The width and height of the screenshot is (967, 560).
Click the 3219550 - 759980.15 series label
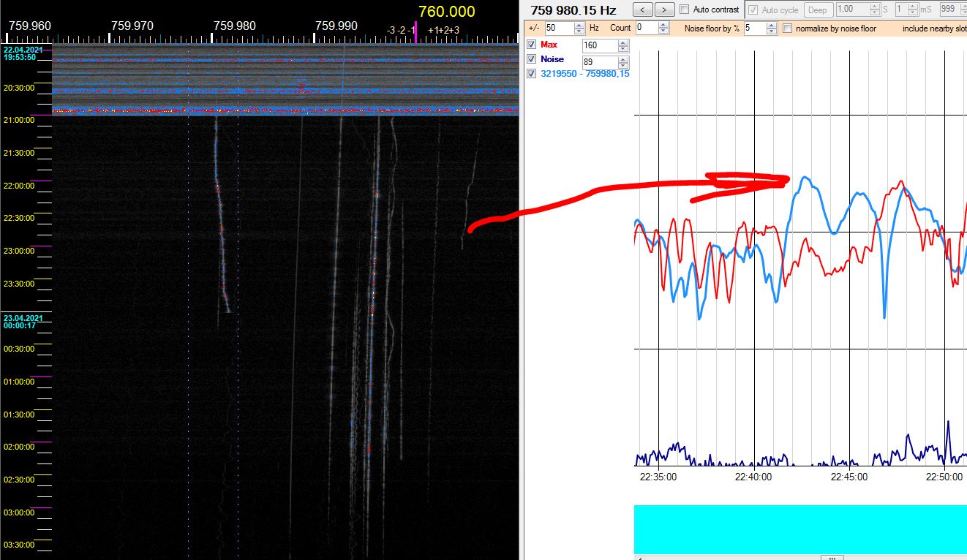[x=585, y=73]
